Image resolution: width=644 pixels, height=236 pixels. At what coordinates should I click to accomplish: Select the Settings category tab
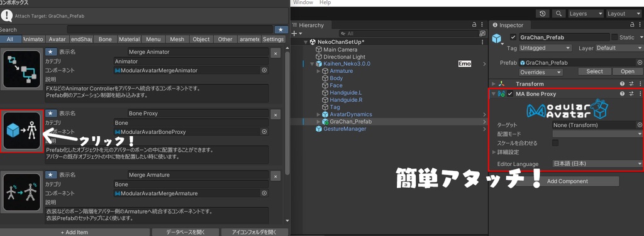pos(274,40)
